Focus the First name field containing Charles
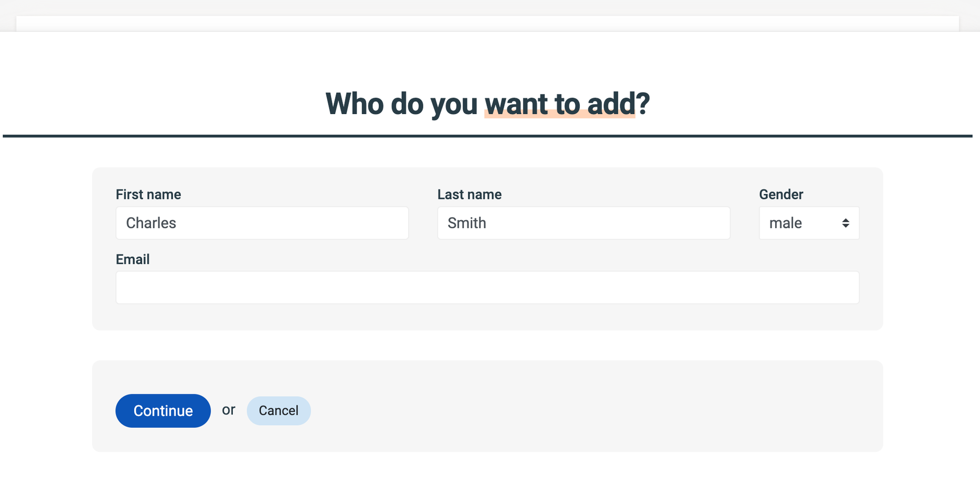This screenshot has height=503, width=980. (262, 223)
